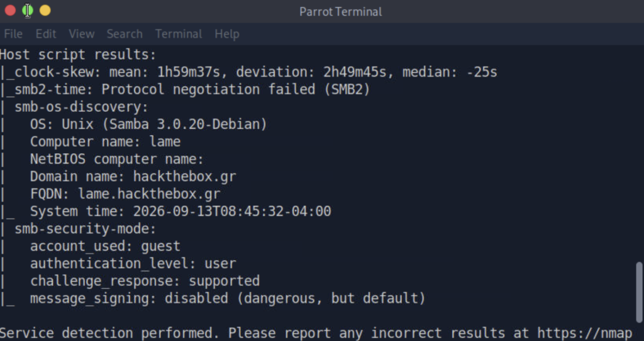Click the yellow window button
Viewport: 644px width, 341px height.
point(45,11)
